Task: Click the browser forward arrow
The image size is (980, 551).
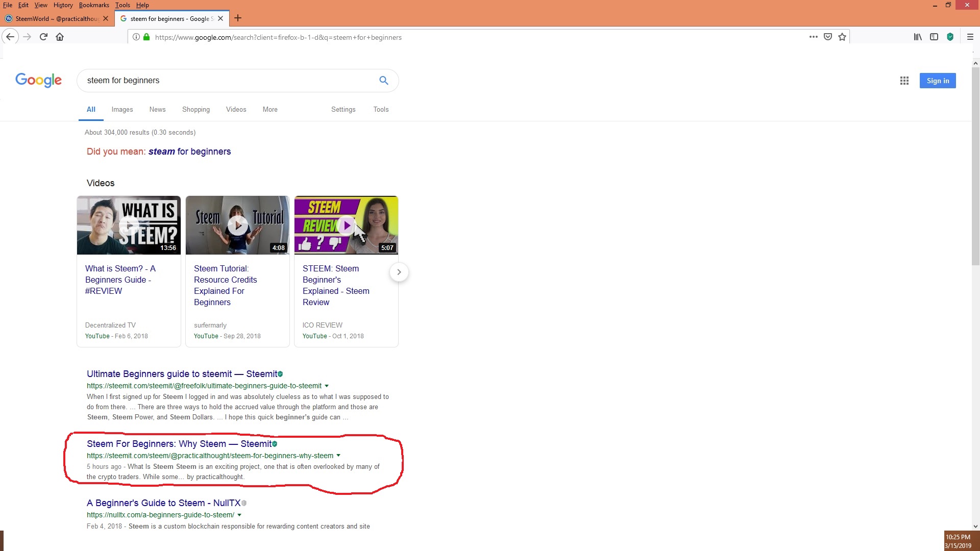Action: click(x=27, y=37)
